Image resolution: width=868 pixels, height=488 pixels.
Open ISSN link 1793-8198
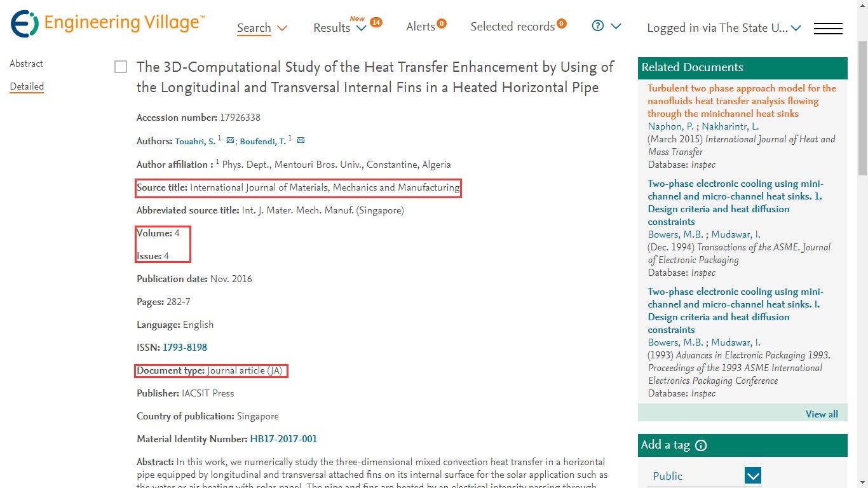[x=185, y=348]
